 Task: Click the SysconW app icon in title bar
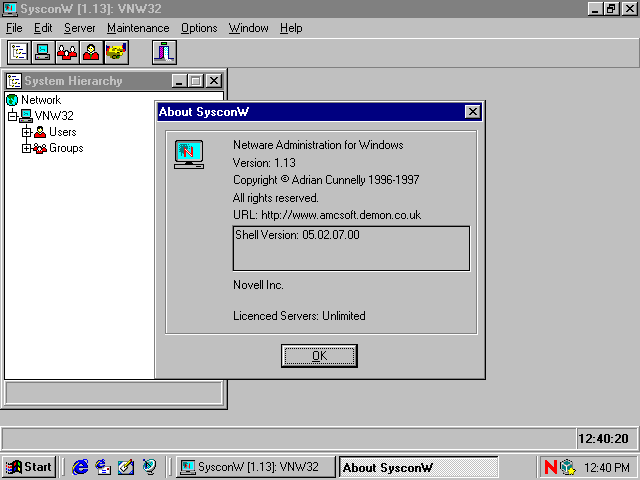[x=10, y=9]
